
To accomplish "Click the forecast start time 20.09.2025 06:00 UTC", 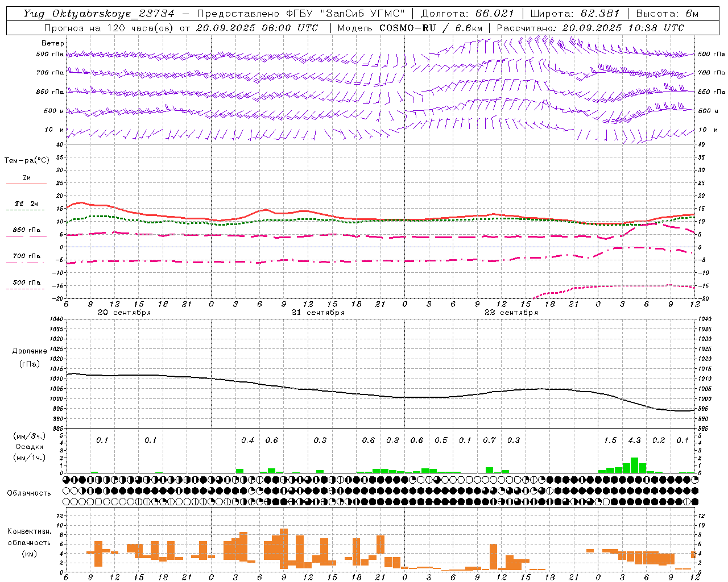I will pyautogui.click(x=257, y=28).
